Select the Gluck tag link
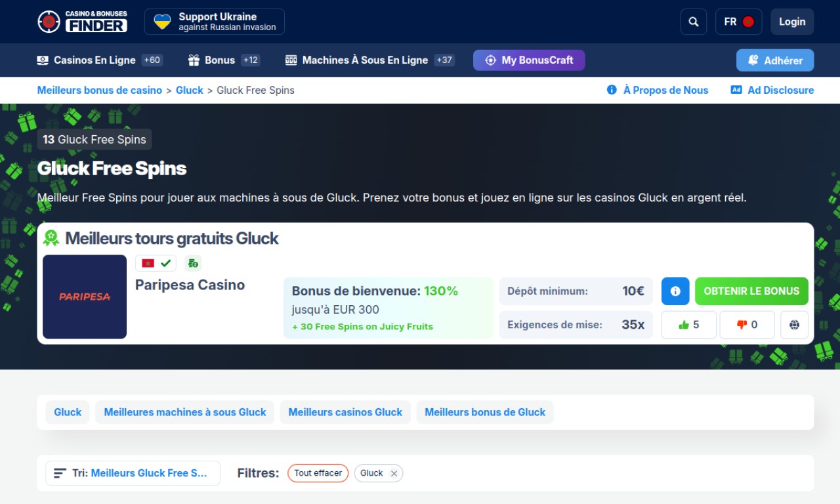840x504 pixels. 68,412
